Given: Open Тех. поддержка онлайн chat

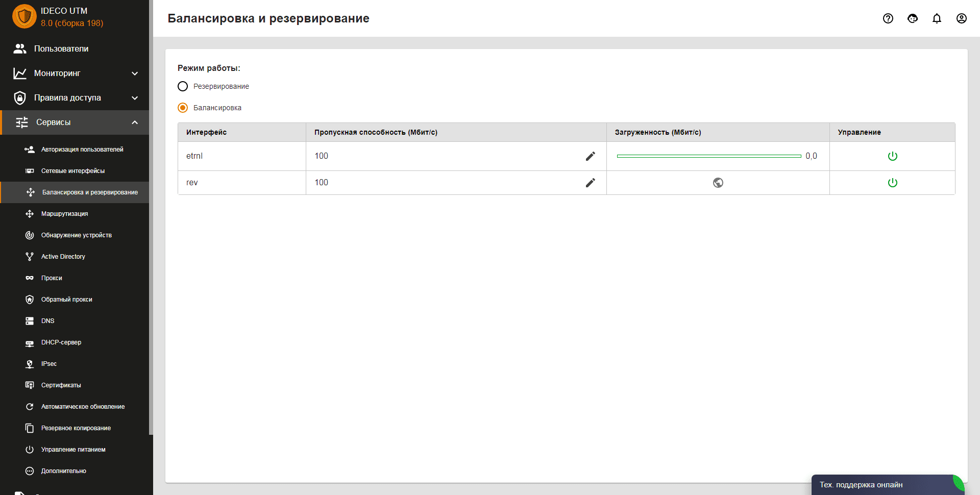Looking at the screenshot, I should pyautogui.click(x=861, y=485).
